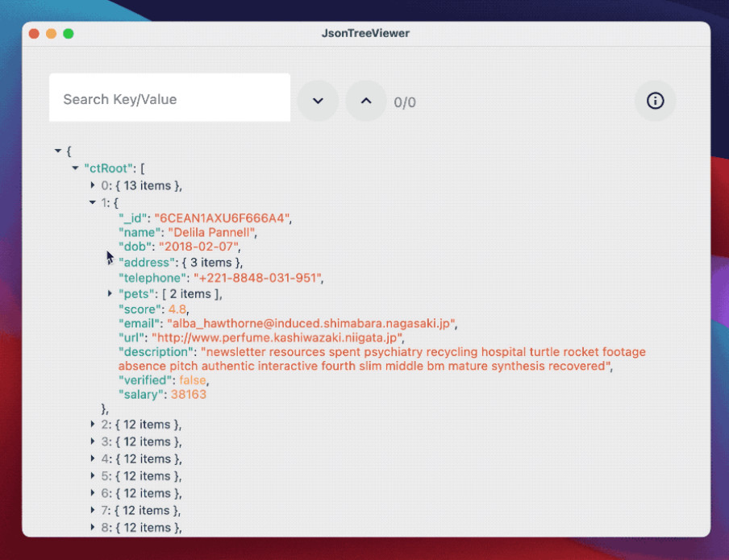
Task: Click the green macOS zoom window button
Action: coord(69,34)
